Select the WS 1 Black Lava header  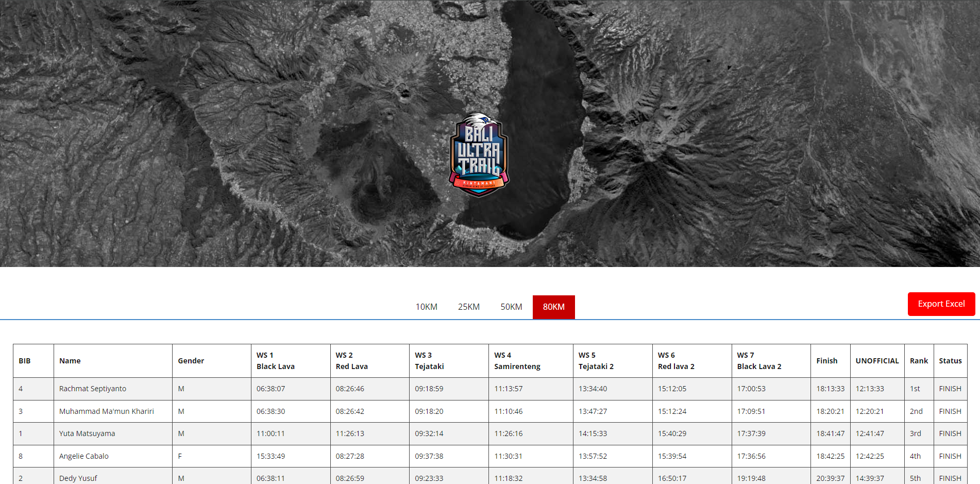[276, 361]
